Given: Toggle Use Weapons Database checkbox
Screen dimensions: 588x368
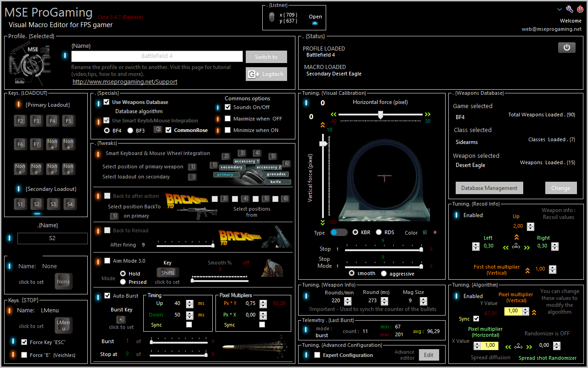Looking at the screenshot, I should (x=107, y=102).
